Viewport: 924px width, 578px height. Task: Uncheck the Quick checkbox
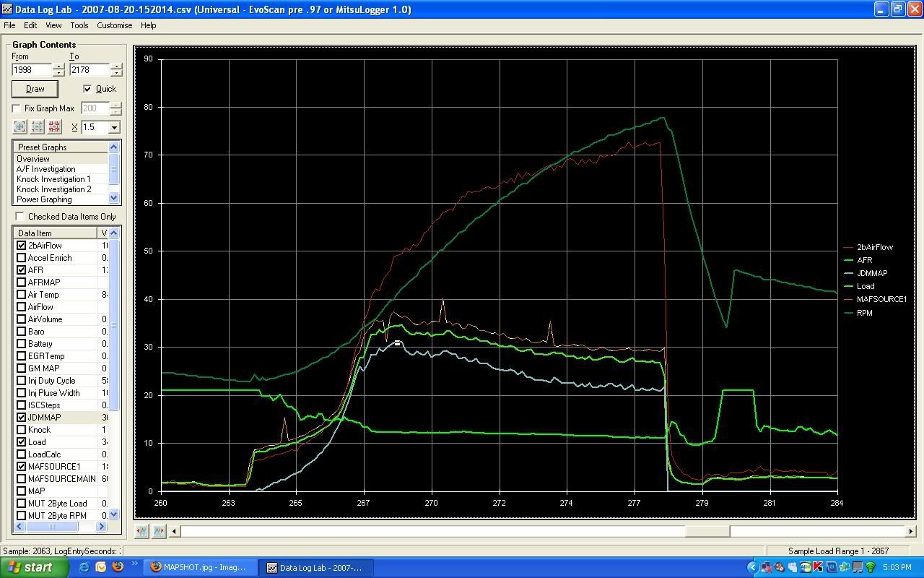click(88, 89)
